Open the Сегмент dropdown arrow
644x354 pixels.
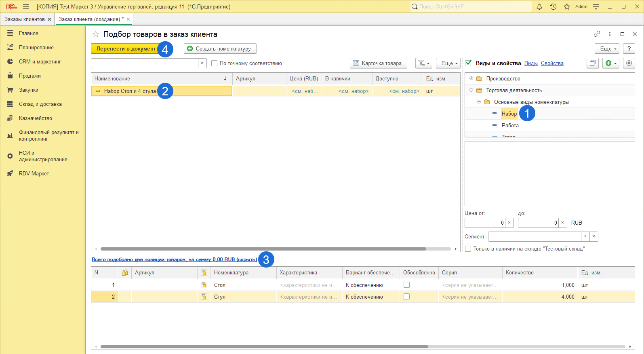[585, 236]
